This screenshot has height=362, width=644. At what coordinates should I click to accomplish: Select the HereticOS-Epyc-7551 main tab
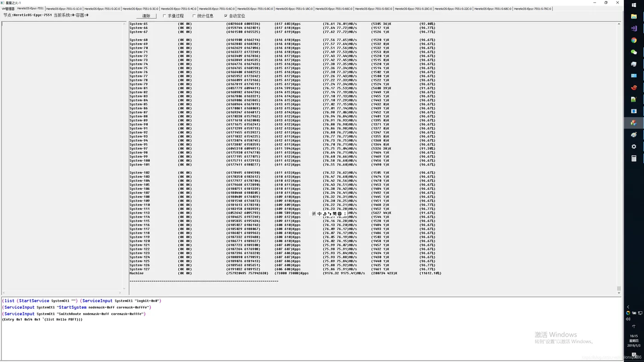pos(30,9)
